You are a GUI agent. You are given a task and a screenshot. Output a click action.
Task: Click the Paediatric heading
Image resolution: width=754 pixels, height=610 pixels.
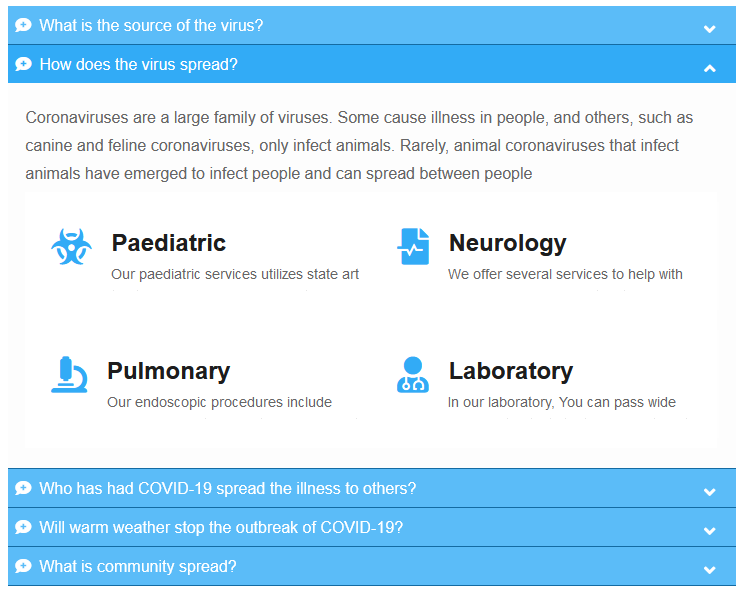click(169, 243)
